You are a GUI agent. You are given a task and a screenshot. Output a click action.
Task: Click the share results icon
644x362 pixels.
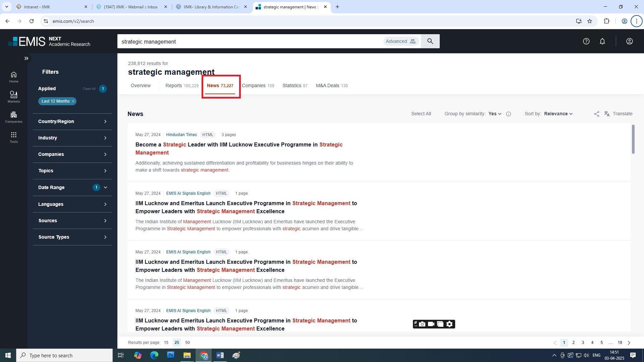click(596, 114)
